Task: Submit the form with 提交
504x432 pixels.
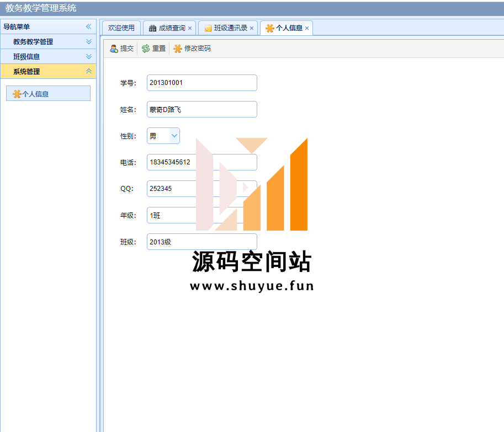Action: pyautogui.click(x=122, y=49)
